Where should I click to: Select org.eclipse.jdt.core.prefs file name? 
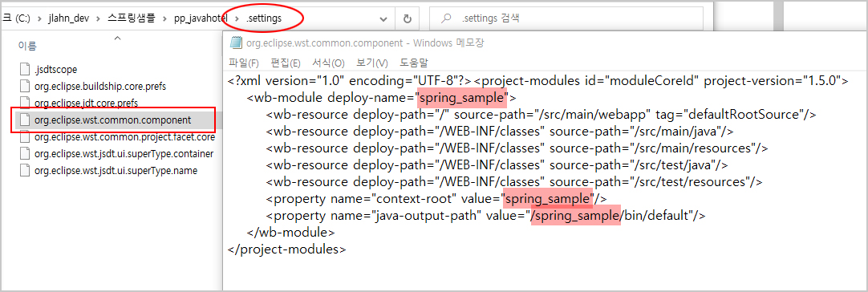point(86,103)
